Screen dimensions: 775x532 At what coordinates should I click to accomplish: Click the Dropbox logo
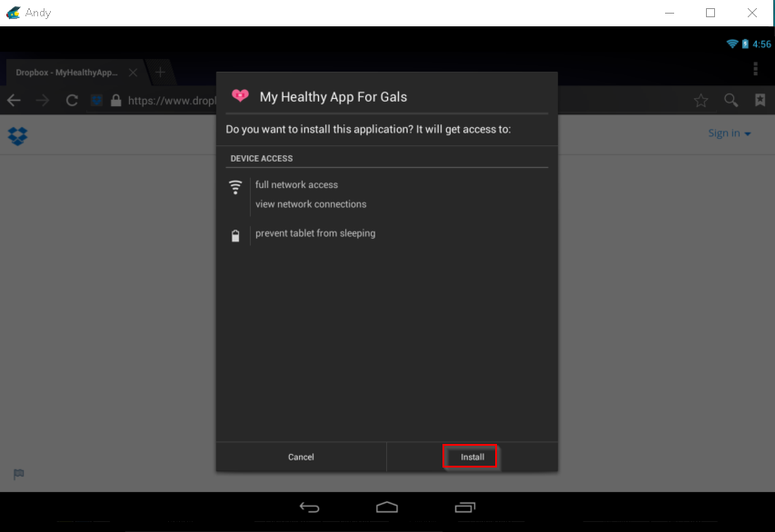[18, 136]
